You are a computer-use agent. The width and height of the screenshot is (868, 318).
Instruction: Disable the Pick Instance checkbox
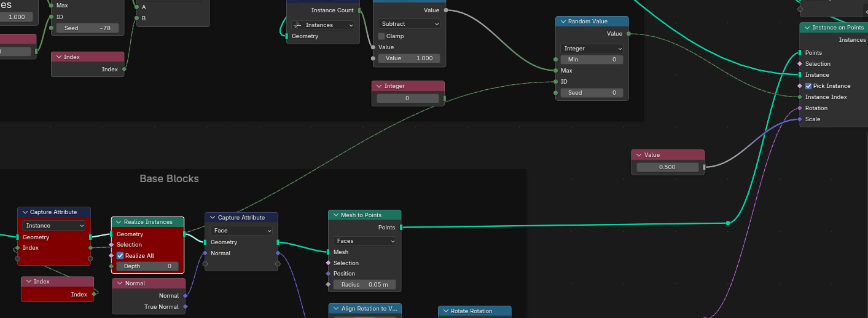pyautogui.click(x=808, y=86)
